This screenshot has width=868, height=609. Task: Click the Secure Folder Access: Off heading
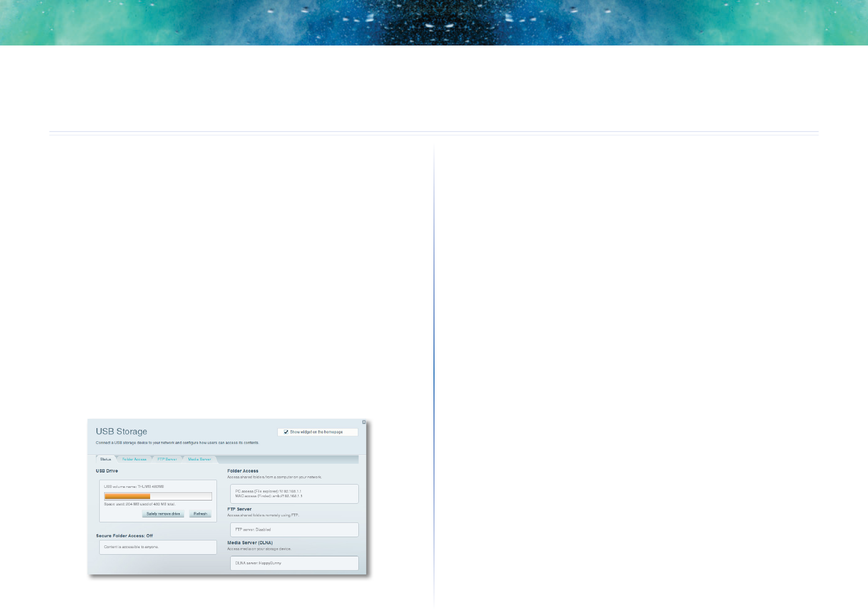point(124,536)
